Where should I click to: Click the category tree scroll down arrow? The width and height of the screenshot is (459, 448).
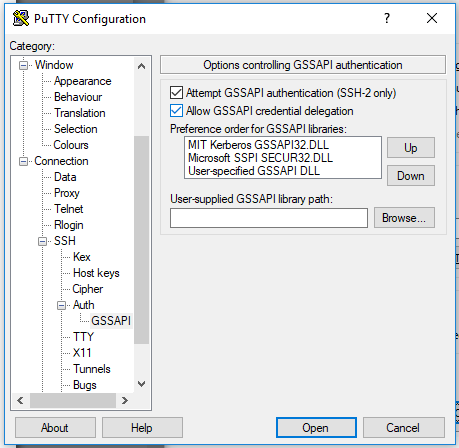[x=141, y=384]
